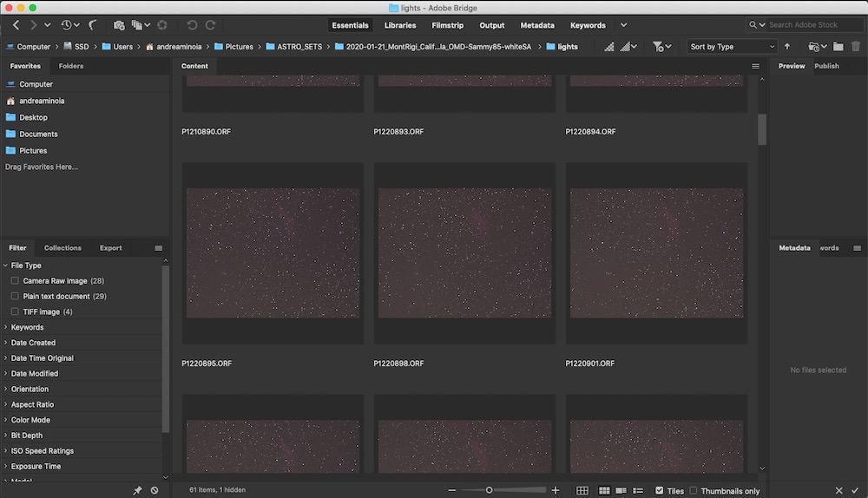Decrease thumbnail size with minus button
868x498 pixels.
tap(451, 490)
